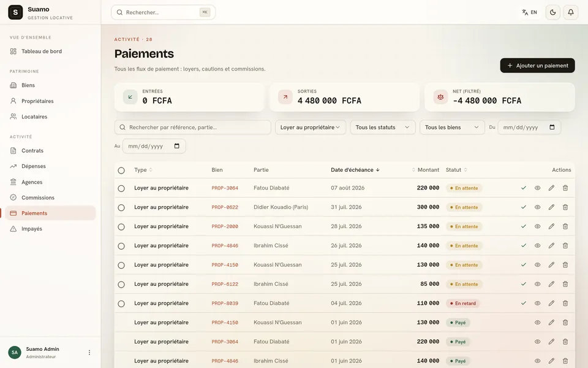Open notifications bell

pyautogui.click(x=571, y=12)
